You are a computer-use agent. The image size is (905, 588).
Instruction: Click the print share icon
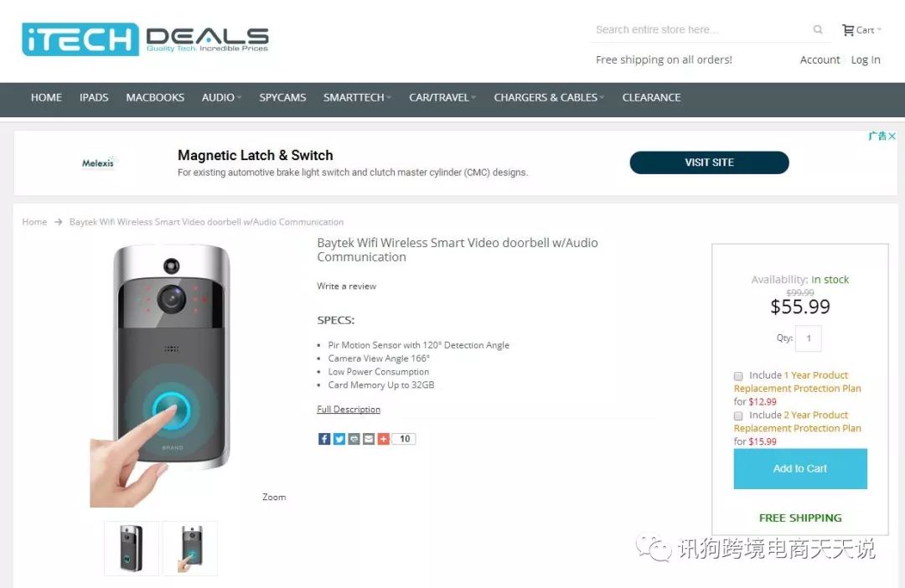[x=354, y=439]
